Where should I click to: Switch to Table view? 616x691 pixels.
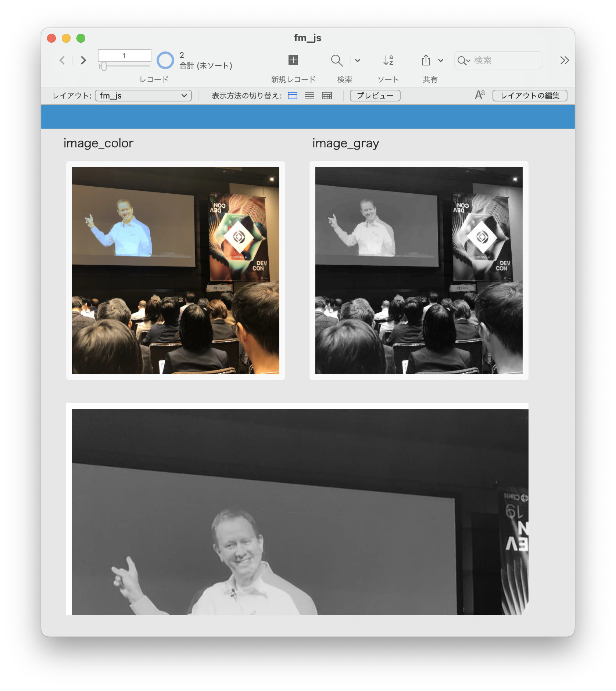point(327,96)
